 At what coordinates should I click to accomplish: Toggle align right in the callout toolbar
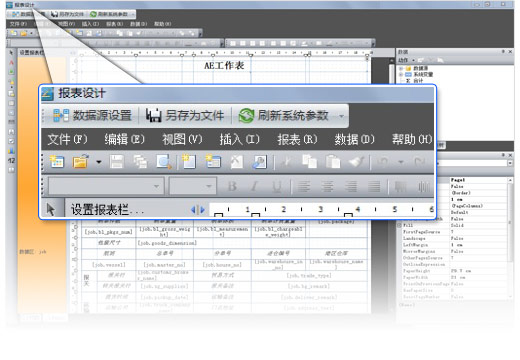pyautogui.click(x=351, y=186)
